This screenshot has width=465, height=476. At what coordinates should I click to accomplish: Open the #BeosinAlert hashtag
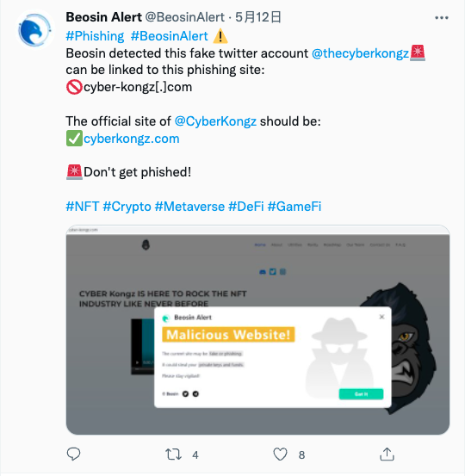pos(169,36)
